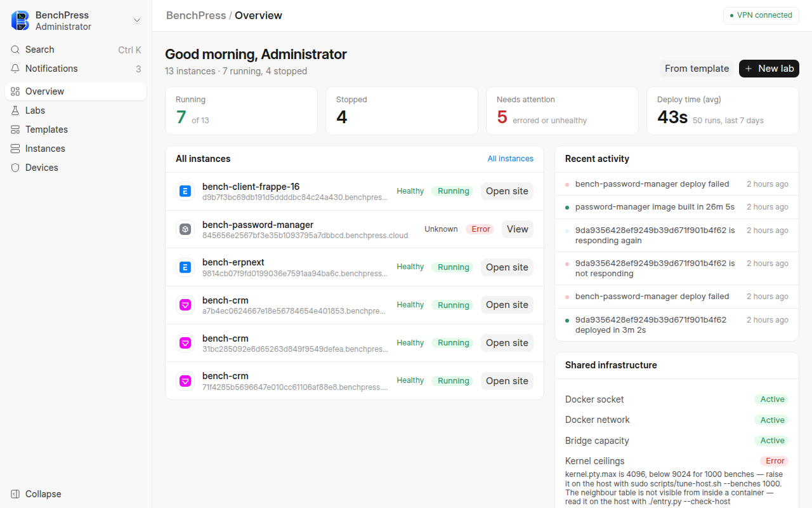Open the Deploy time (avg) card
The width and height of the screenshot is (812, 508).
723,111
